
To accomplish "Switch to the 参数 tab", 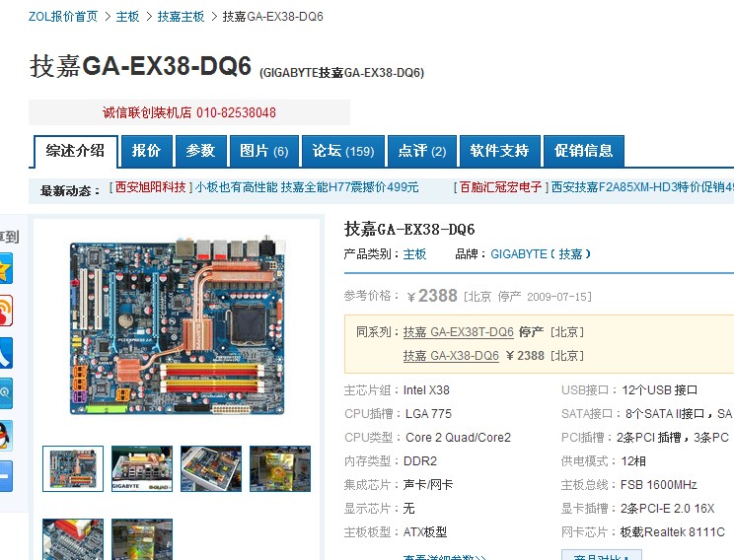I will (201, 151).
